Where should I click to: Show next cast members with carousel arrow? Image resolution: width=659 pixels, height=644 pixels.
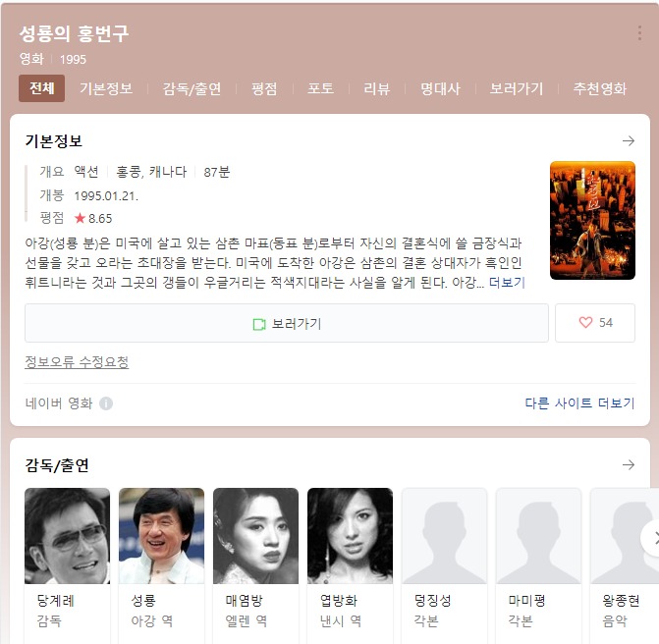653,538
